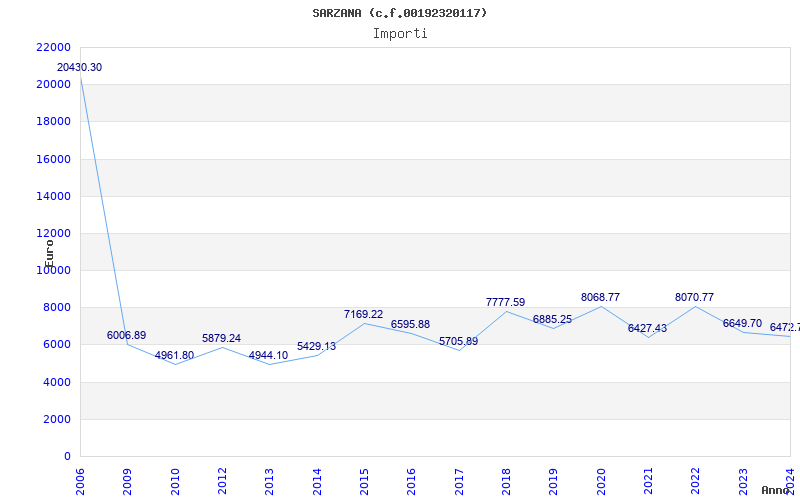This screenshot has height=500, width=800.
Task: Select the 5705.89 data label
Action: click(x=458, y=341)
